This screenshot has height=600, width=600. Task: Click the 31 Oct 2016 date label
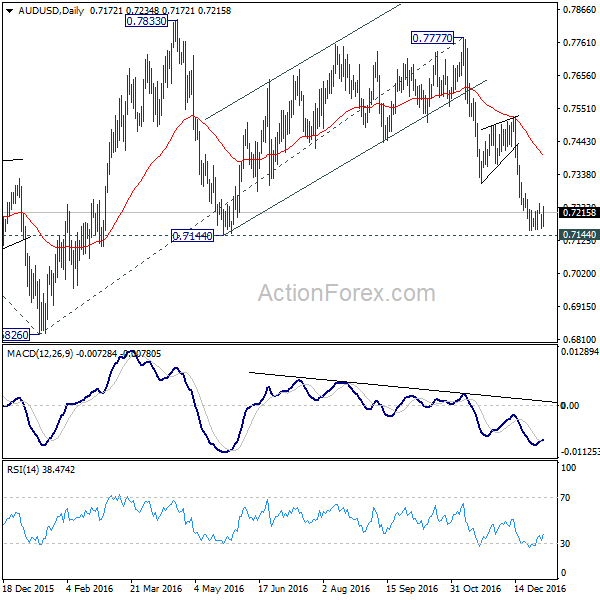point(475,588)
